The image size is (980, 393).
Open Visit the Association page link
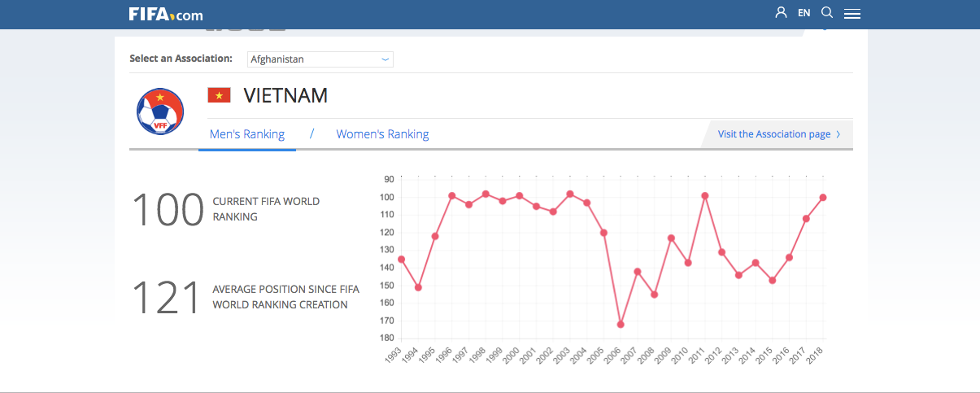[774, 134]
